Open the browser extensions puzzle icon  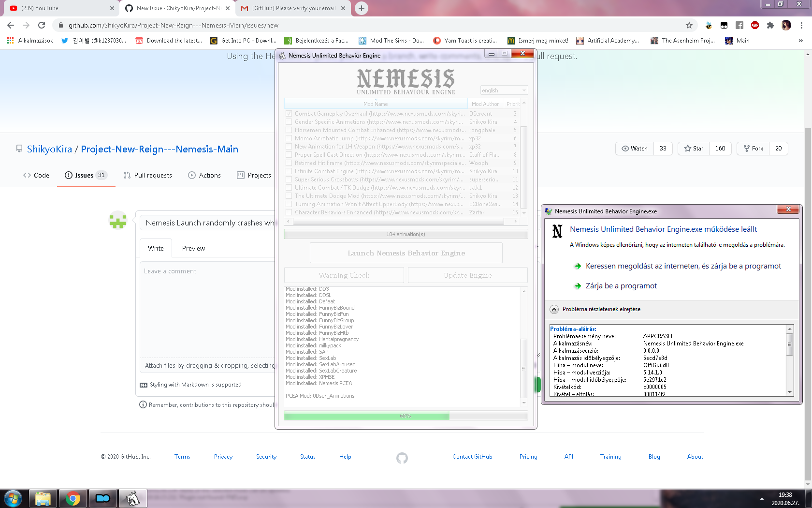point(770,25)
